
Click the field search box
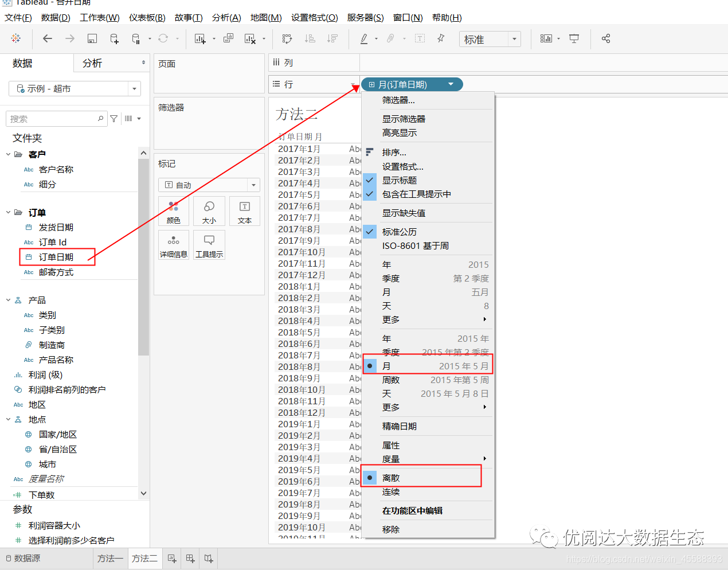(56, 119)
